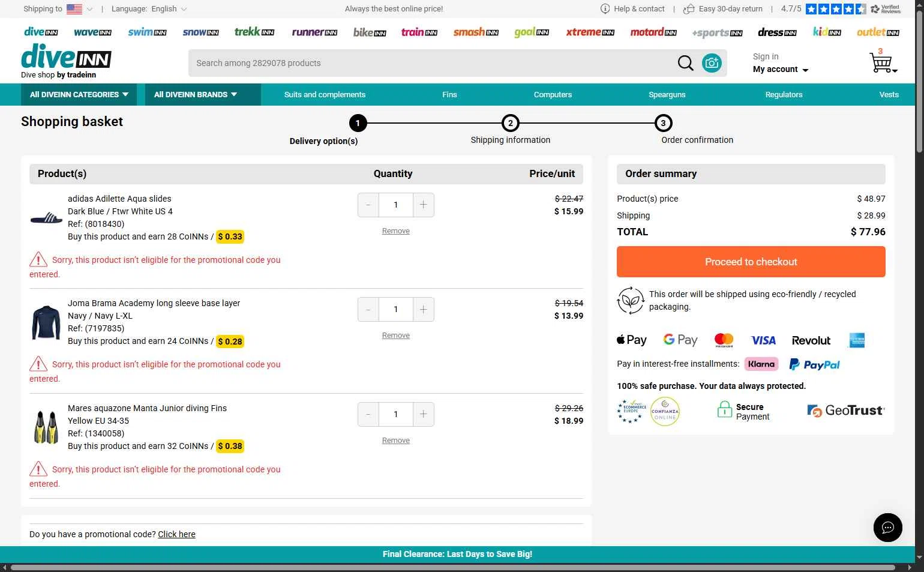
Task: Click the vertical page scrollbar
Action: (920, 81)
